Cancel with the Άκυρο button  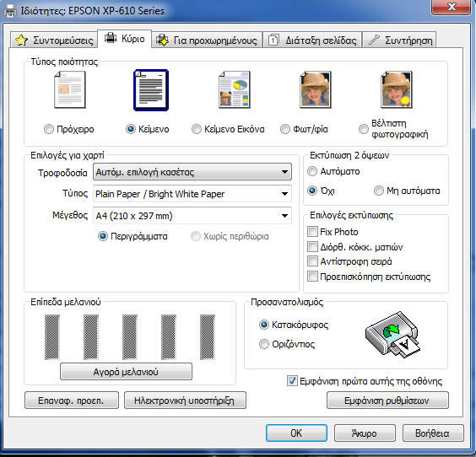pos(365,433)
